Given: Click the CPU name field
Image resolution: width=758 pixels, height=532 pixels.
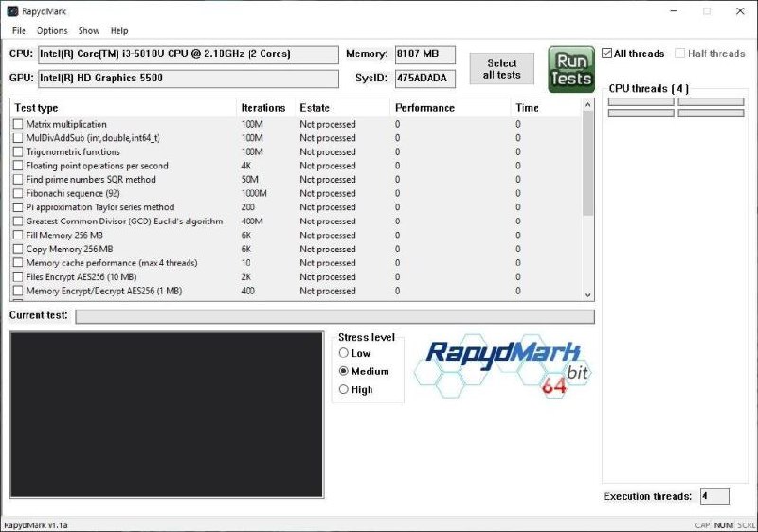Looking at the screenshot, I should 189,55.
